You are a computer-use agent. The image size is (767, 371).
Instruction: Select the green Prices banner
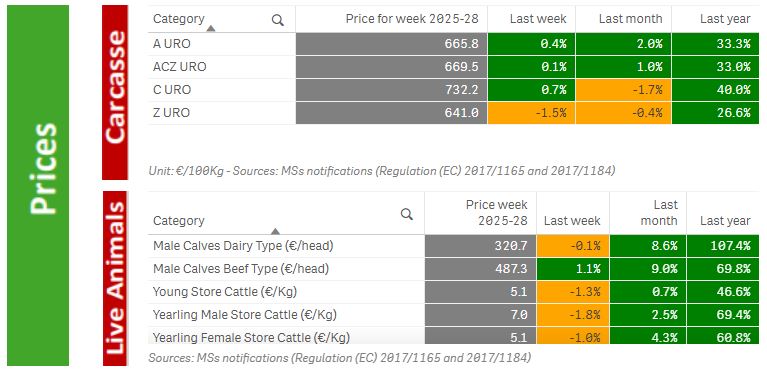tap(38, 185)
